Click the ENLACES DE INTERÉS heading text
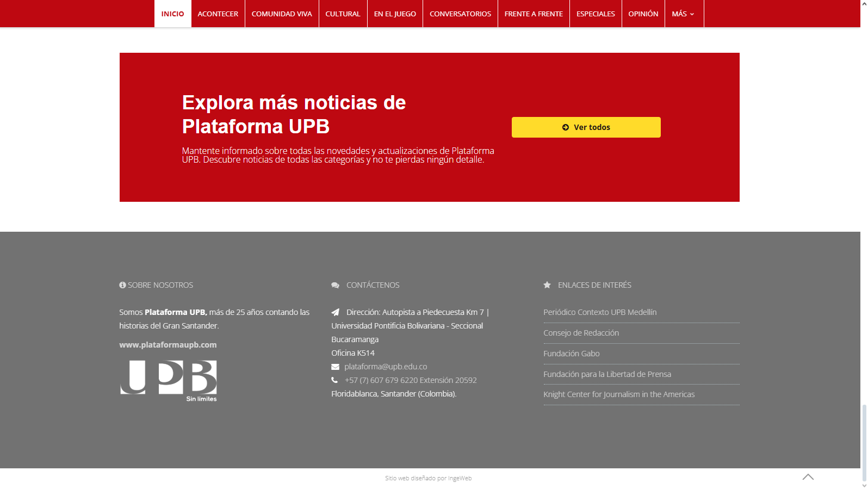 click(x=594, y=285)
